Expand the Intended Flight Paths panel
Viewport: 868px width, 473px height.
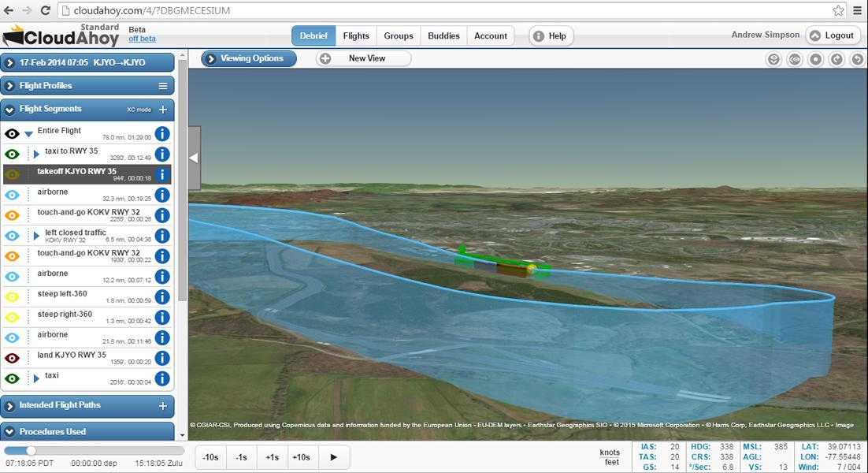click(9, 406)
